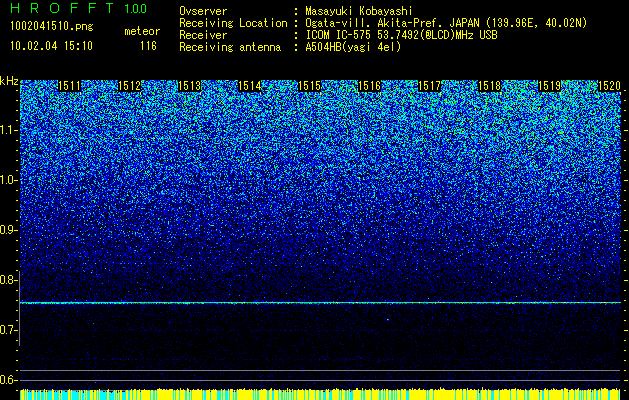The height and width of the screenshot is (400, 629).
Task: Click the 1515 time marker
Action: pyautogui.click(x=309, y=86)
